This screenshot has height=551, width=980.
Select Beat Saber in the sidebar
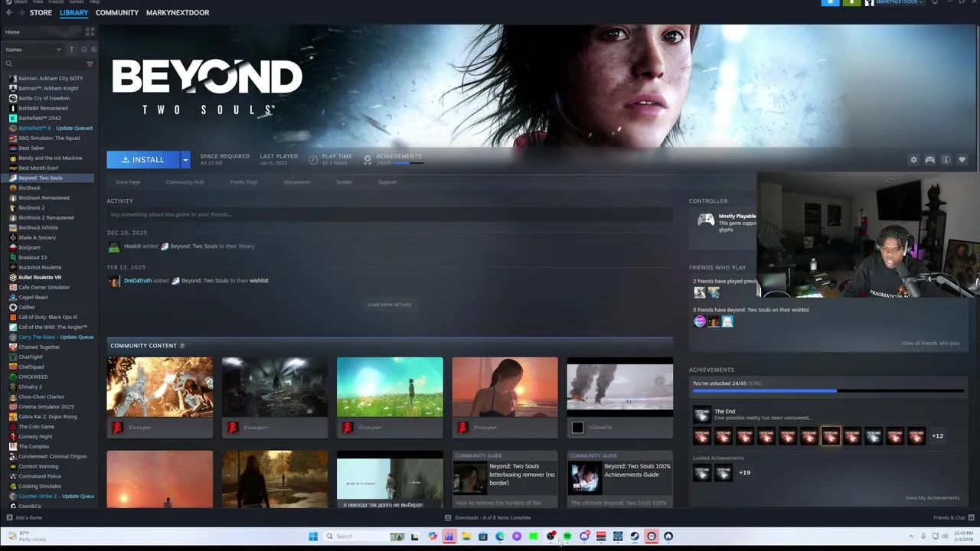[31, 148]
